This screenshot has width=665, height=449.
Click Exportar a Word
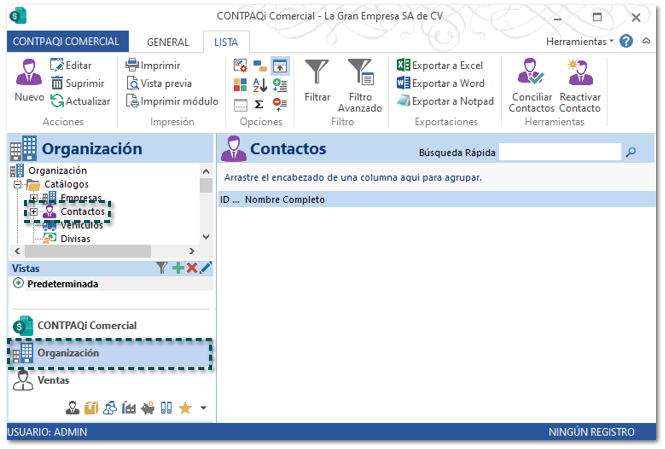(x=441, y=84)
